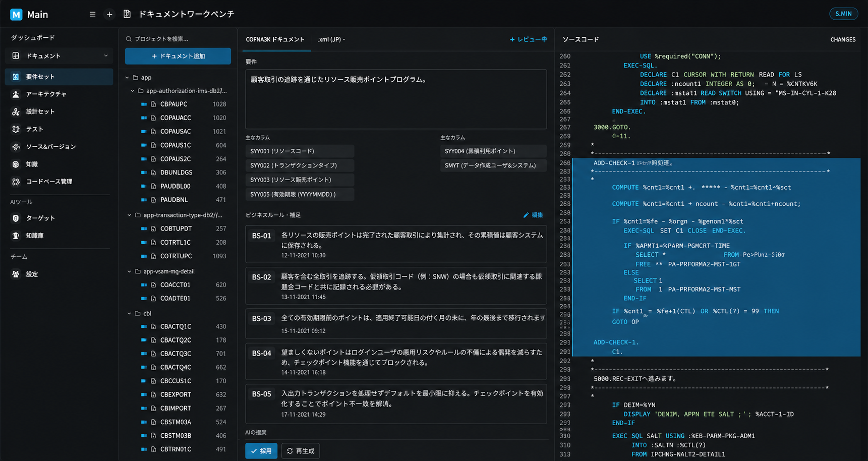
Task: Click the folder icon of app-vsam-mq-detail
Action: pyautogui.click(x=137, y=271)
